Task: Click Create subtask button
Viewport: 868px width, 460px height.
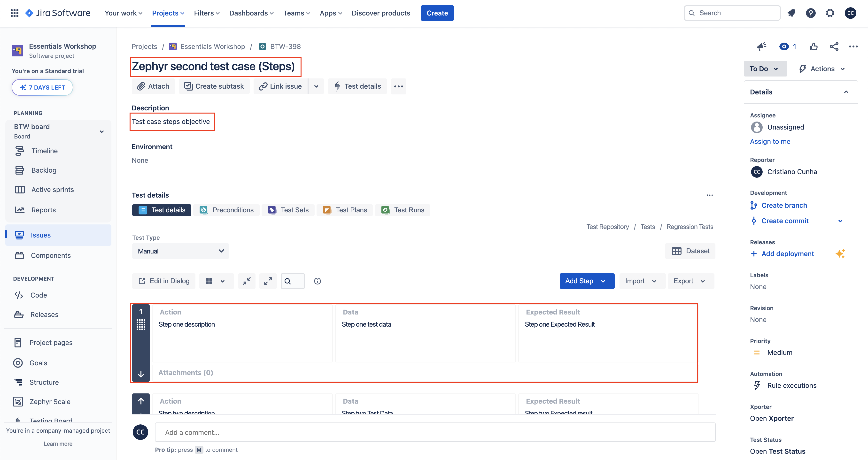Action: 214,86
